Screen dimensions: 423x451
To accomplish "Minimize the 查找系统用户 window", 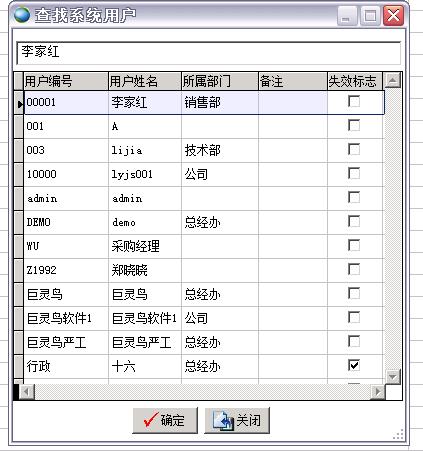I will (347, 16).
